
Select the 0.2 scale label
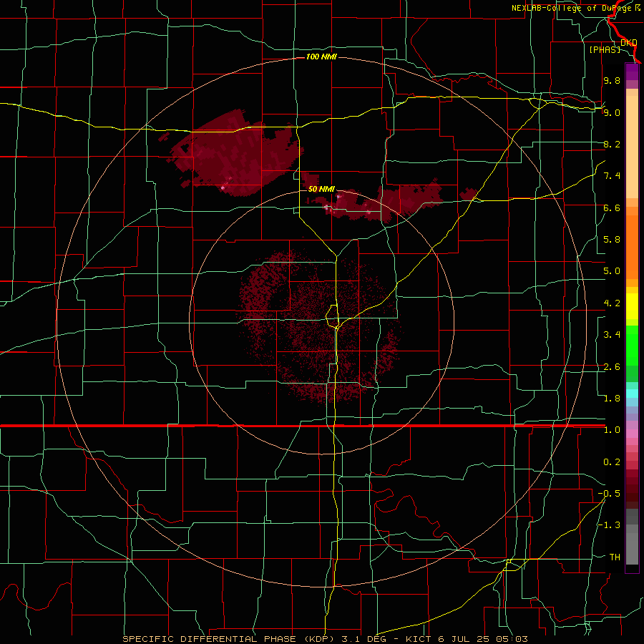click(612, 462)
